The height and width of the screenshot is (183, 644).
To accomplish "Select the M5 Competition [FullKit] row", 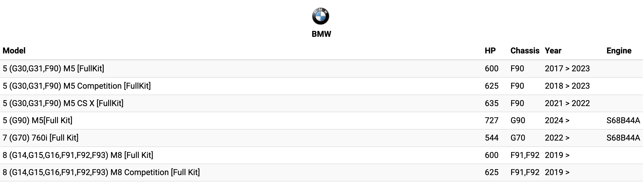I will [x=77, y=86].
